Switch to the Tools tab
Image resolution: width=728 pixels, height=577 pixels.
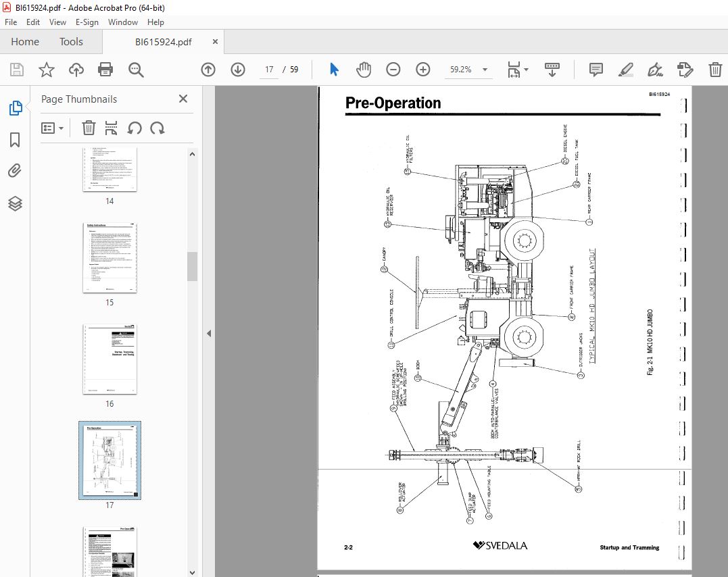click(x=71, y=42)
